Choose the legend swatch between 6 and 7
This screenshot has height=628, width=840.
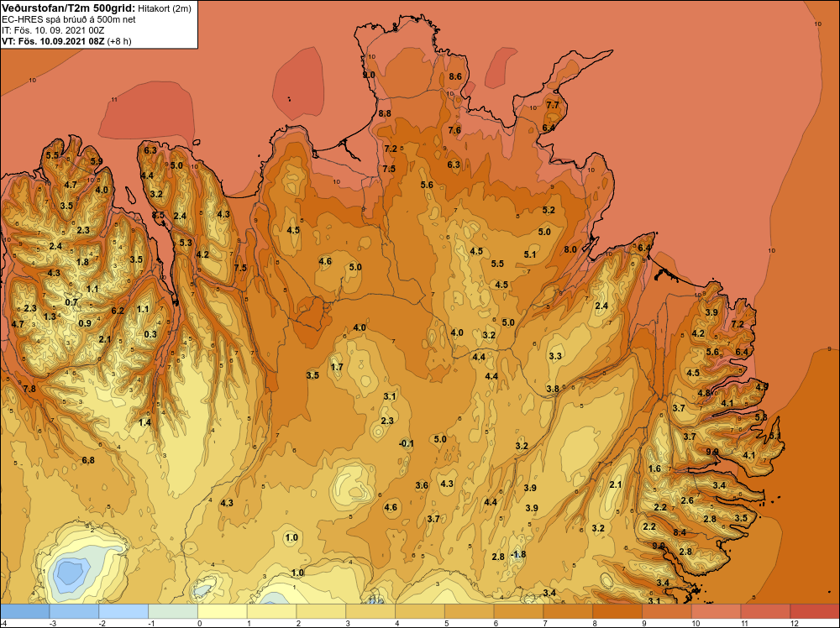coord(518,611)
